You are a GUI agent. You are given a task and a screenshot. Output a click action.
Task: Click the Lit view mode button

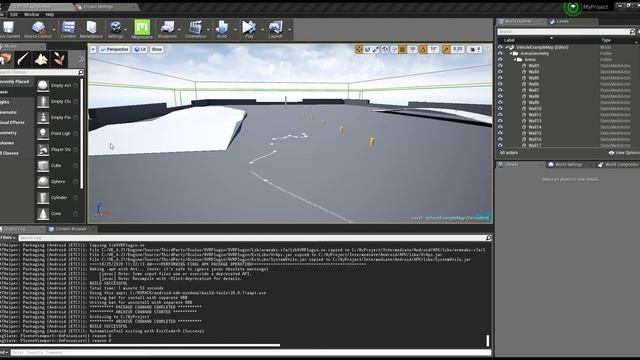pos(140,49)
